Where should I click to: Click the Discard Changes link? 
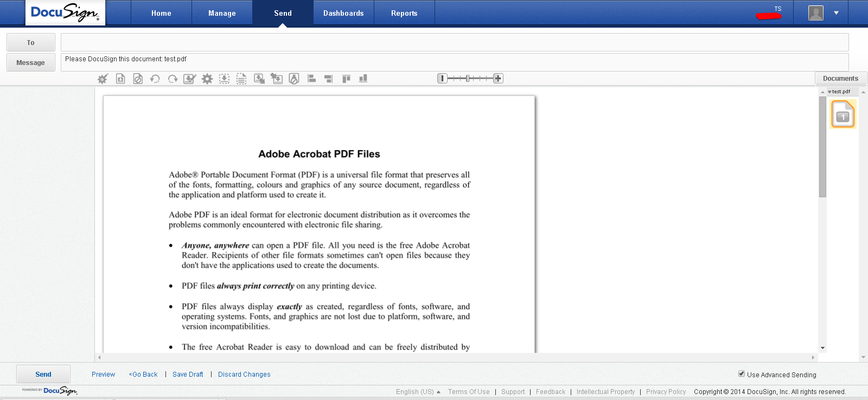coord(244,375)
